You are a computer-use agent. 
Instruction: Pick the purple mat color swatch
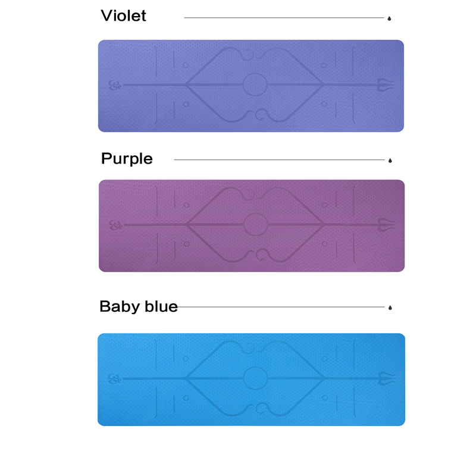[x=252, y=226]
